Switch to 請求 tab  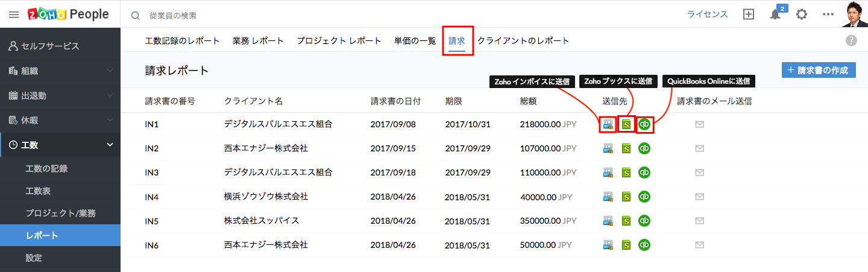coord(457,40)
